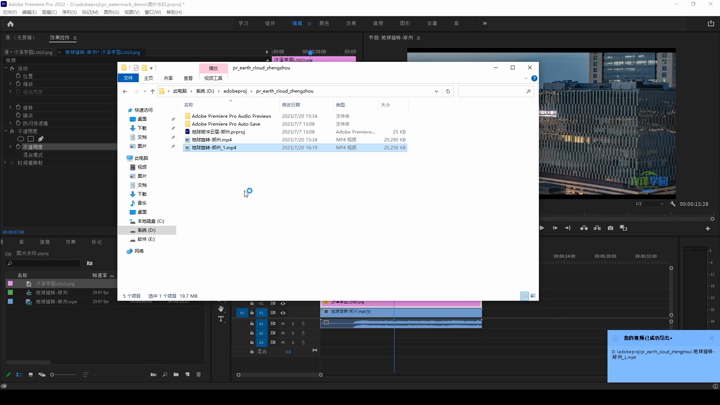
Task: Click the Home icon in Premiere
Action: coord(10,23)
